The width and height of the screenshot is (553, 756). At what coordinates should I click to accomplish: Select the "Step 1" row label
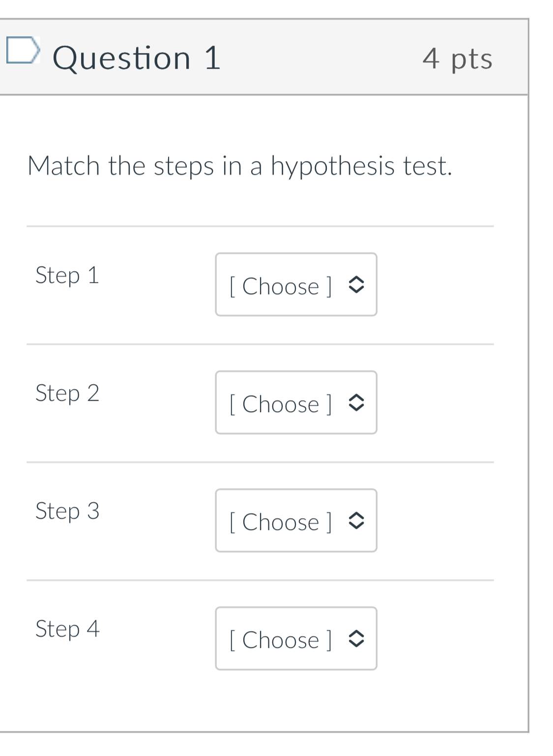67,275
